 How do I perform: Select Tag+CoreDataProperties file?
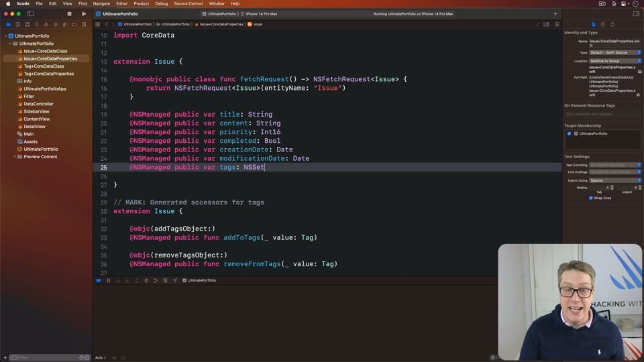[48, 74]
